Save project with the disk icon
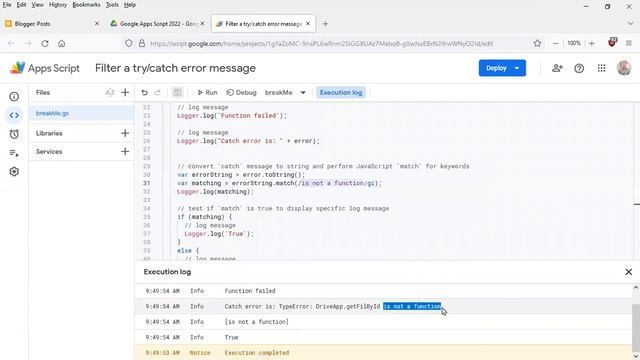640x360 pixels. tap(178, 93)
